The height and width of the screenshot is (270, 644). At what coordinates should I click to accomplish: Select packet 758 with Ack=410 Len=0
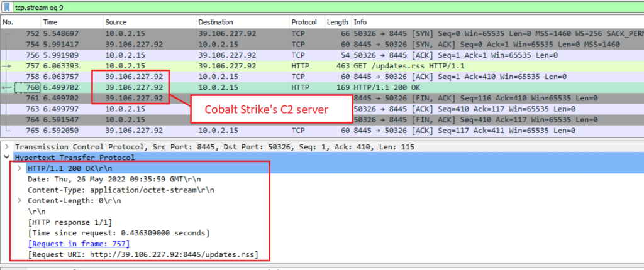click(x=322, y=77)
